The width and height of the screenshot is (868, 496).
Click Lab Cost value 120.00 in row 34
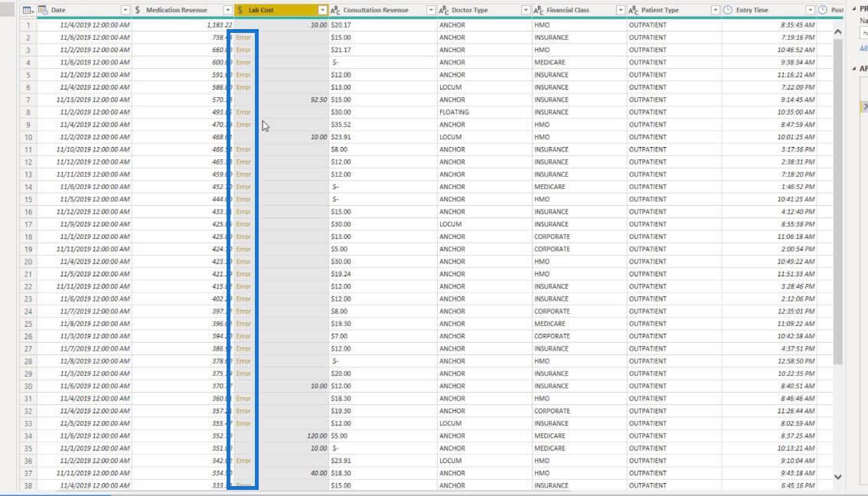pos(317,436)
